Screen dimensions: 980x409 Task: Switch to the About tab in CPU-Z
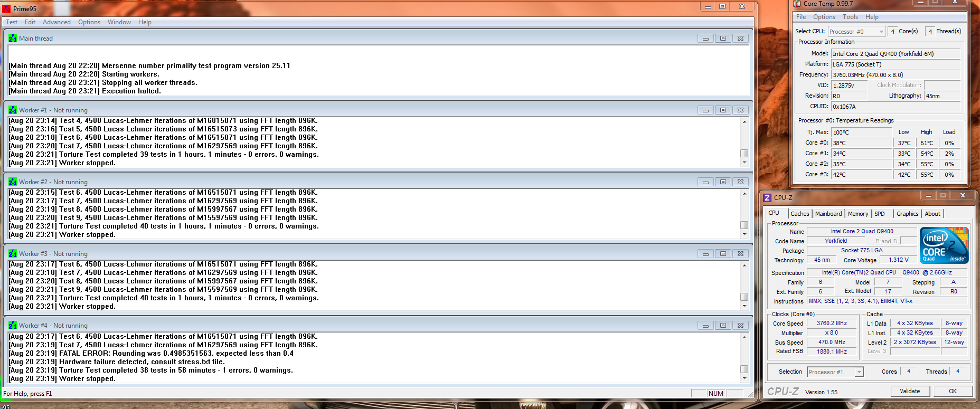point(932,214)
